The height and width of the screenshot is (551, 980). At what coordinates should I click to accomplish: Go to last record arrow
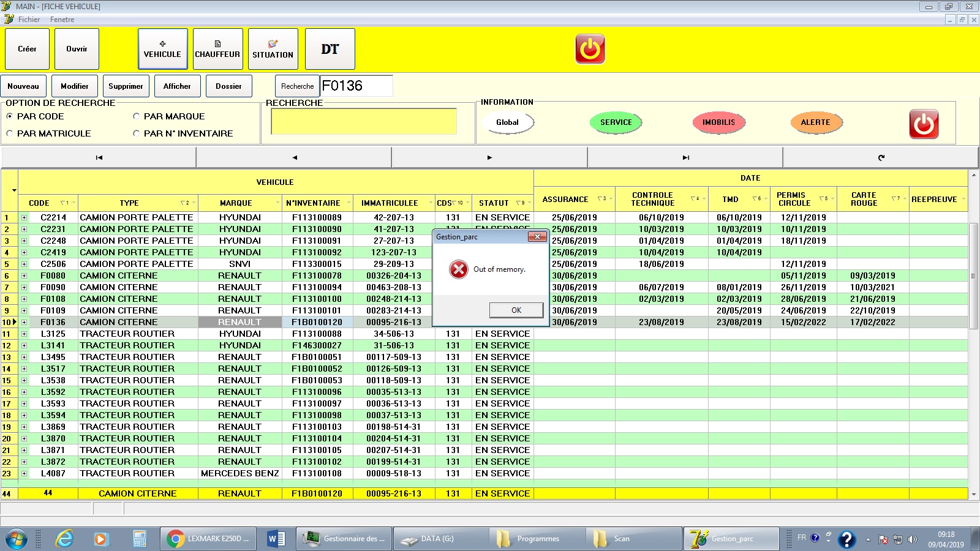click(685, 157)
